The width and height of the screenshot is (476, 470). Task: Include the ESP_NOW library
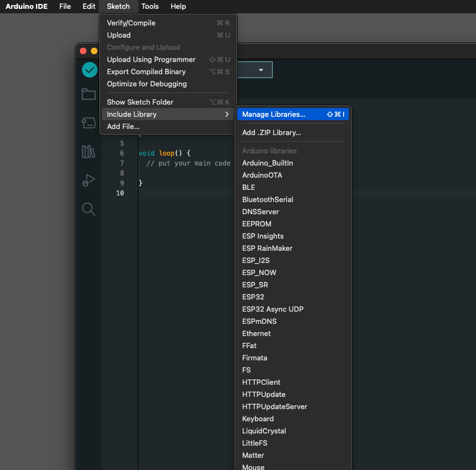tap(293, 272)
